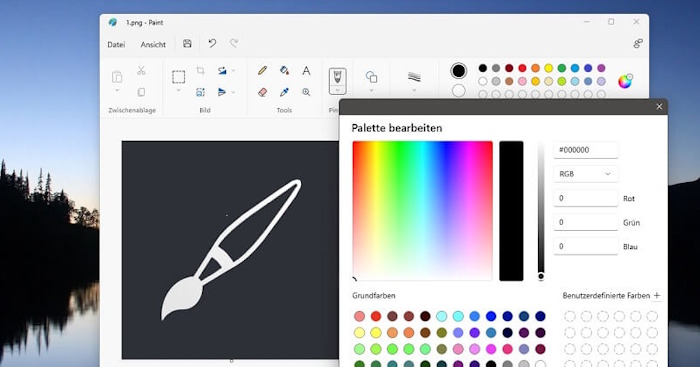
Task: Expand the Shapes dropdown arrow
Action: coord(371,91)
